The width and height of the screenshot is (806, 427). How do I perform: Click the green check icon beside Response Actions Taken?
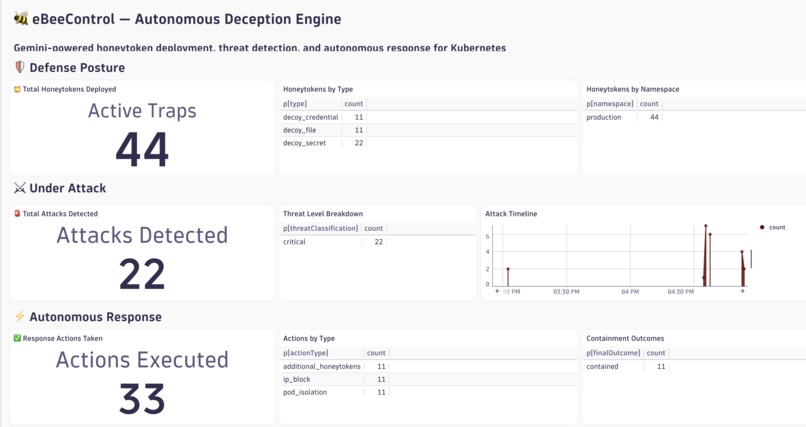(17, 338)
